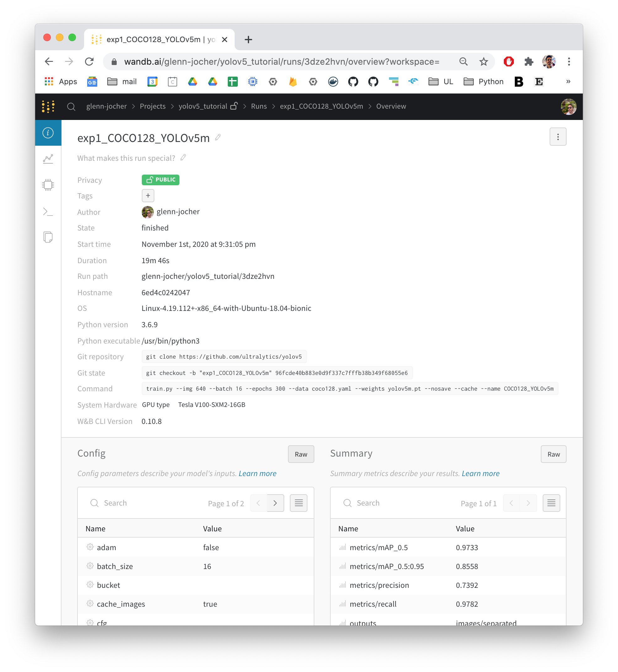Edit the run description pencil icon
The width and height of the screenshot is (618, 672).
183,158
